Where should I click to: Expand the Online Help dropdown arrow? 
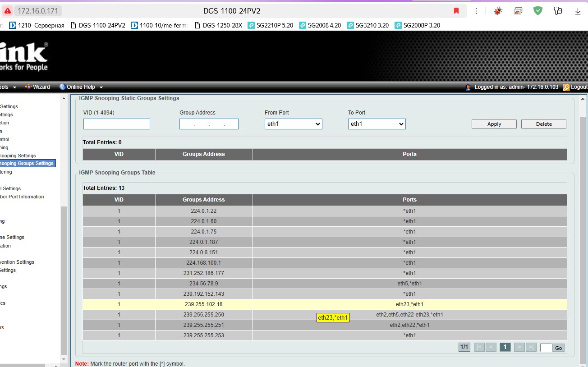coord(101,87)
